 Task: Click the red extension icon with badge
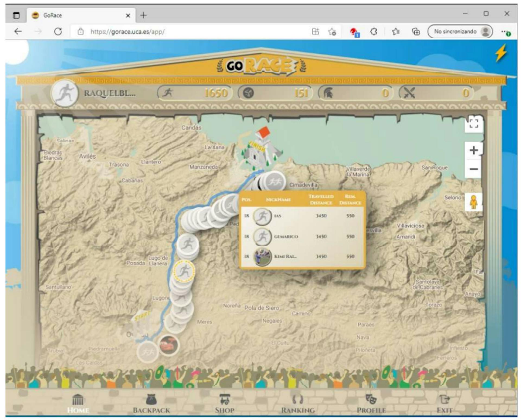(354, 33)
